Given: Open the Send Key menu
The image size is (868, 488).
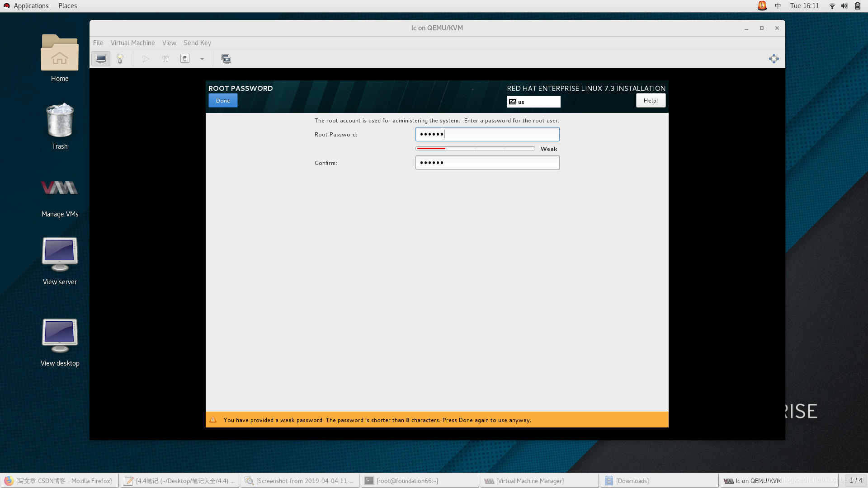Looking at the screenshot, I should (x=197, y=43).
